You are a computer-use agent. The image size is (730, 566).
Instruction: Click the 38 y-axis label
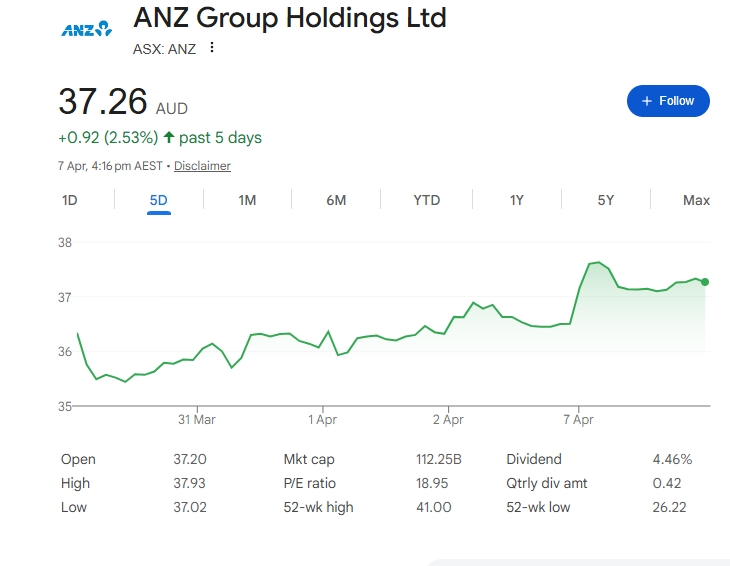click(65, 243)
